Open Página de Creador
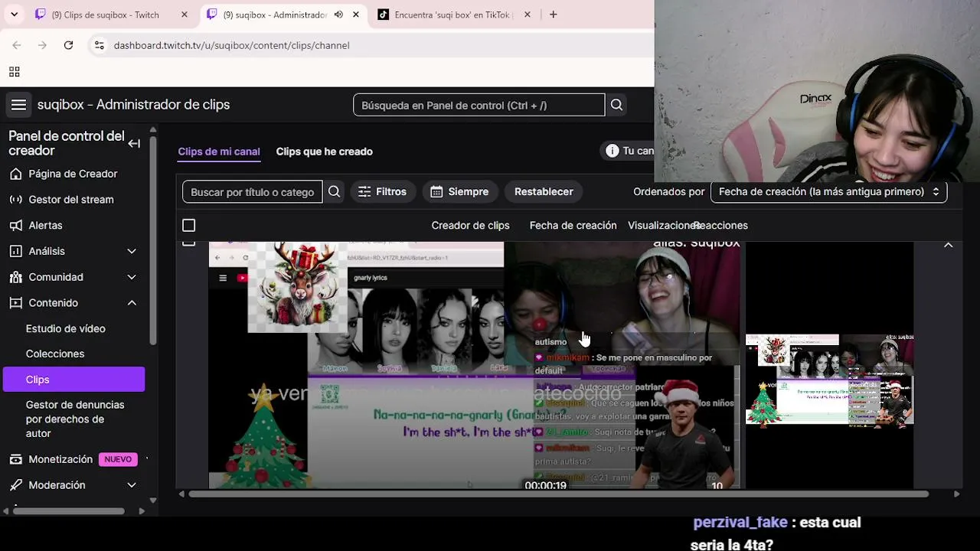 point(73,174)
